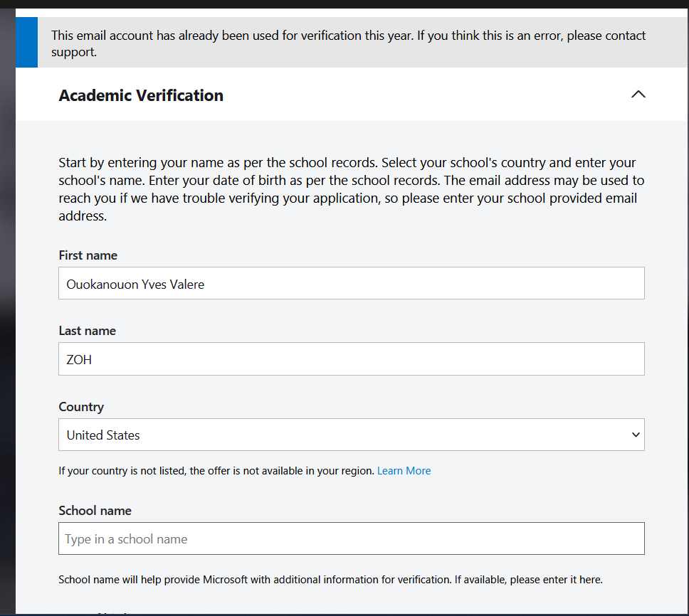Click the country not listed helper text

tap(216, 471)
